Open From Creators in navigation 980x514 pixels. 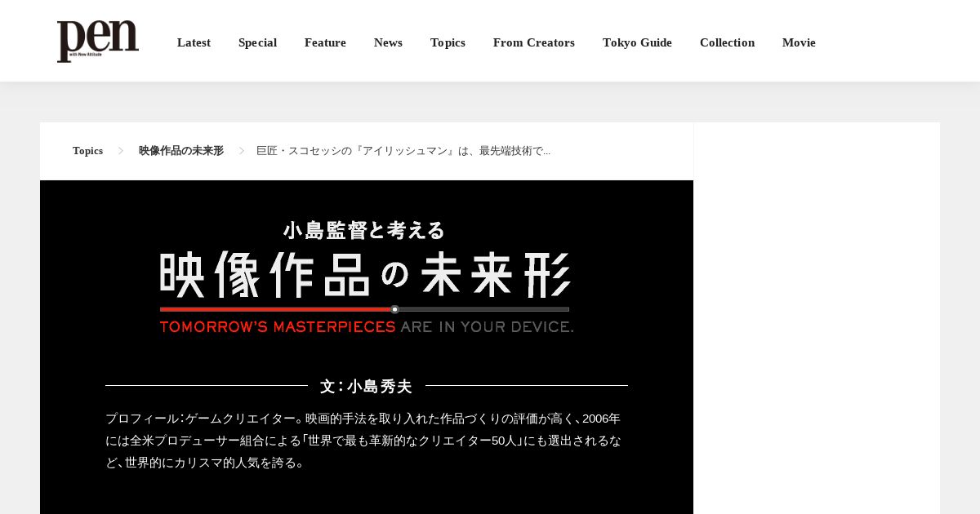pos(534,42)
